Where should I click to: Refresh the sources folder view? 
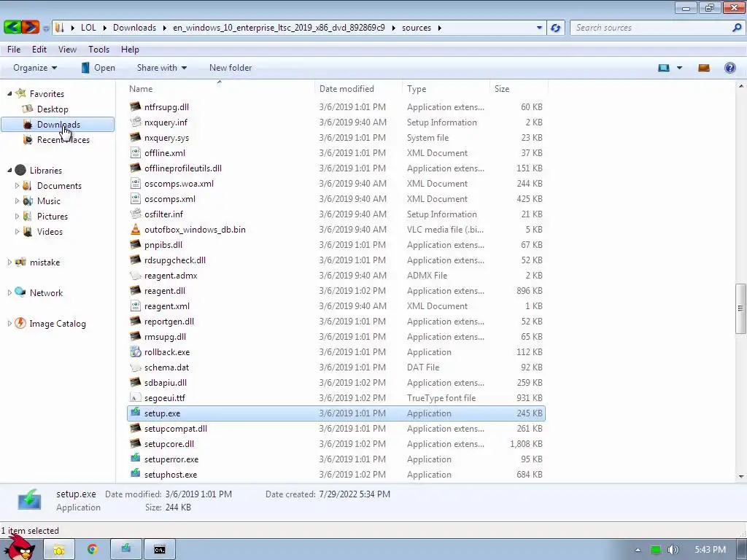555,28
